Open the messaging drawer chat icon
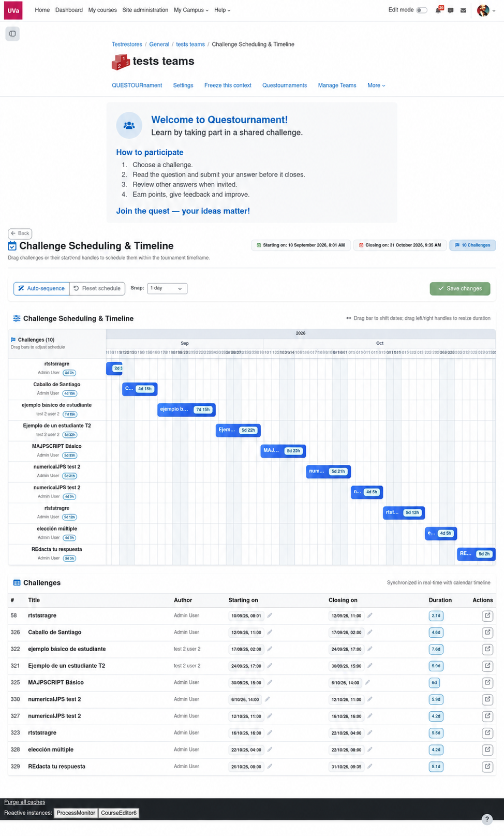The width and height of the screenshot is (504, 836). pyautogui.click(x=451, y=10)
